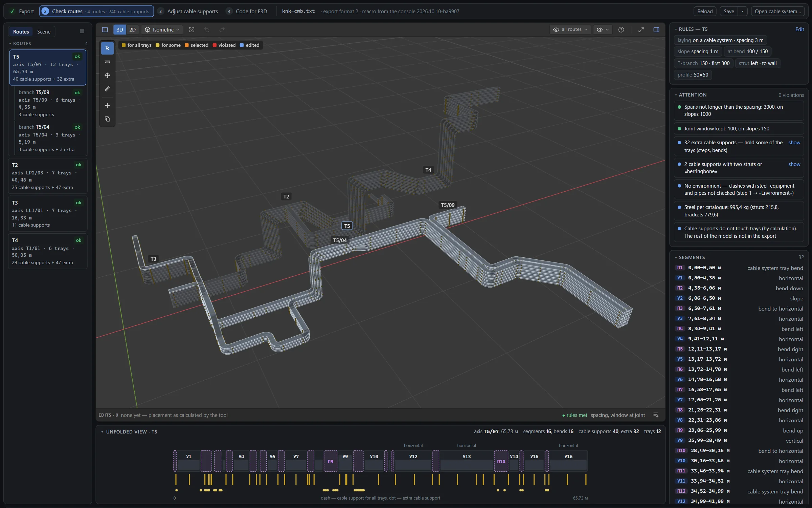Click the undo arrow icon

pos(207,30)
